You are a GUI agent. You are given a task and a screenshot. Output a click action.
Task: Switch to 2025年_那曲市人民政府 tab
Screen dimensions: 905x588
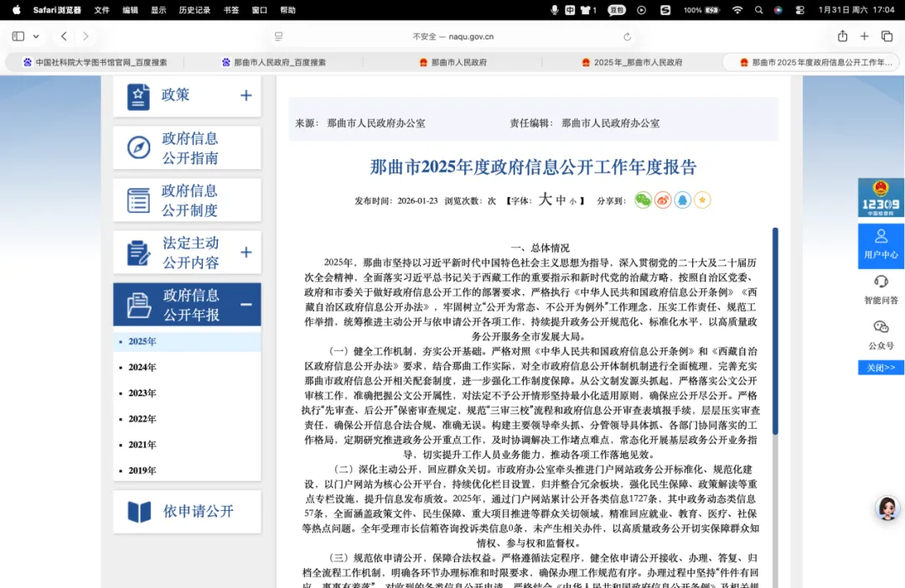632,62
